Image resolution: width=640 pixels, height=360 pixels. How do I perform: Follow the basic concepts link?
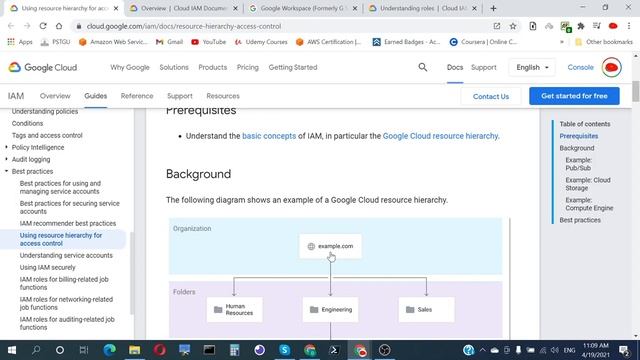click(269, 136)
